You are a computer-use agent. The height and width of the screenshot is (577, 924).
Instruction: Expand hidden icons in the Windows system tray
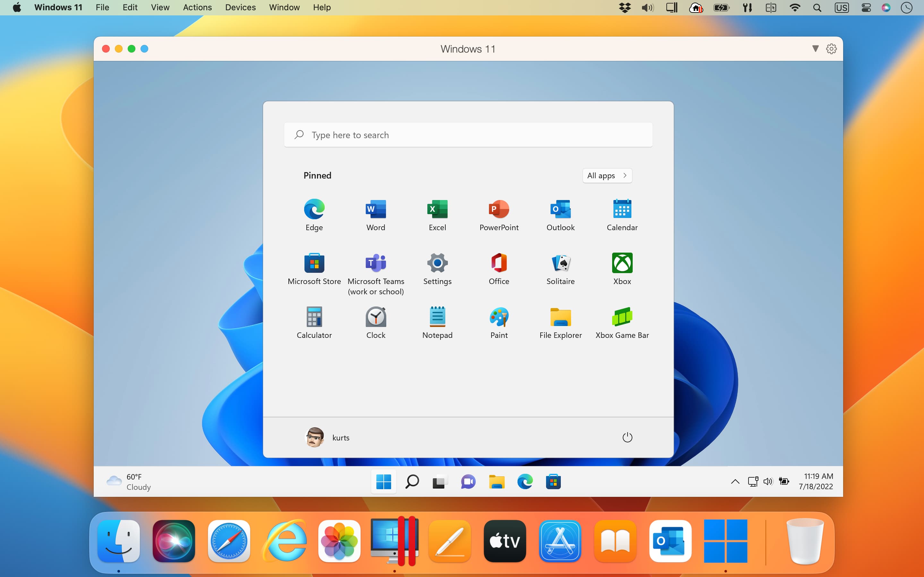[734, 481]
